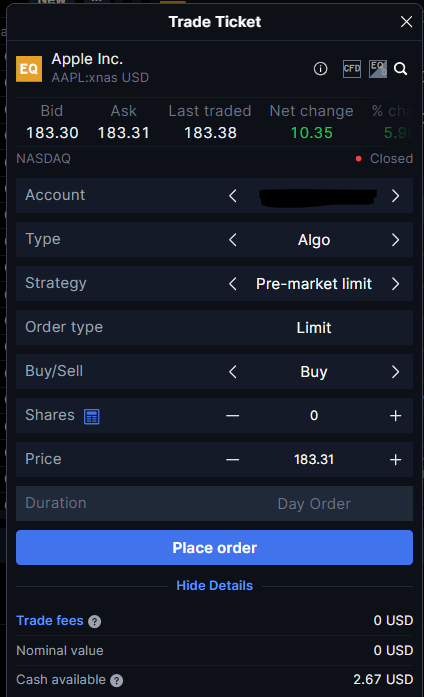The image size is (424, 697).
Task: Decrease Price using the minus button
Action: pyautogui.click(x=232, y=460)
